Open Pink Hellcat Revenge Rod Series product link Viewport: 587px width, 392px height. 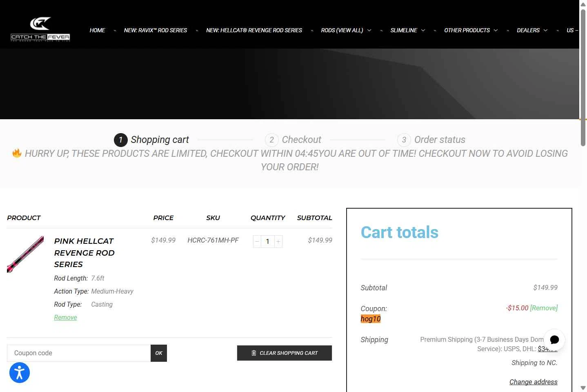click(84, 253)
